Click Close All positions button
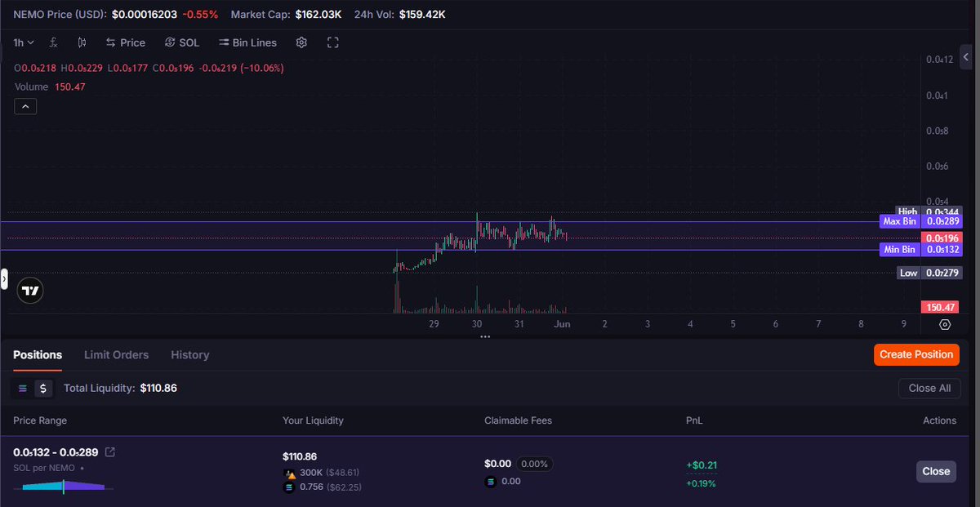Viewport: 980px width, 507px height. click(x=929, y=388)
